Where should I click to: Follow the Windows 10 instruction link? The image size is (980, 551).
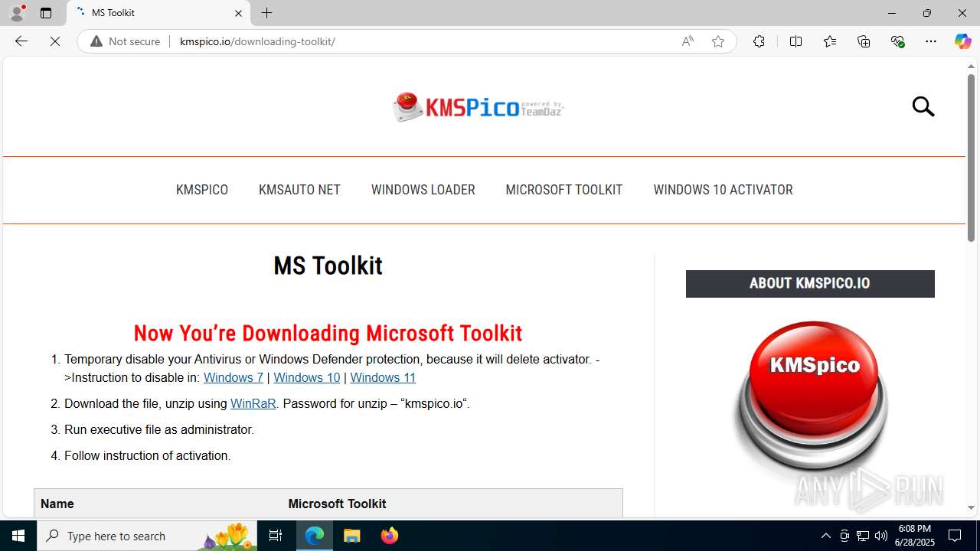tap(306, 377)
